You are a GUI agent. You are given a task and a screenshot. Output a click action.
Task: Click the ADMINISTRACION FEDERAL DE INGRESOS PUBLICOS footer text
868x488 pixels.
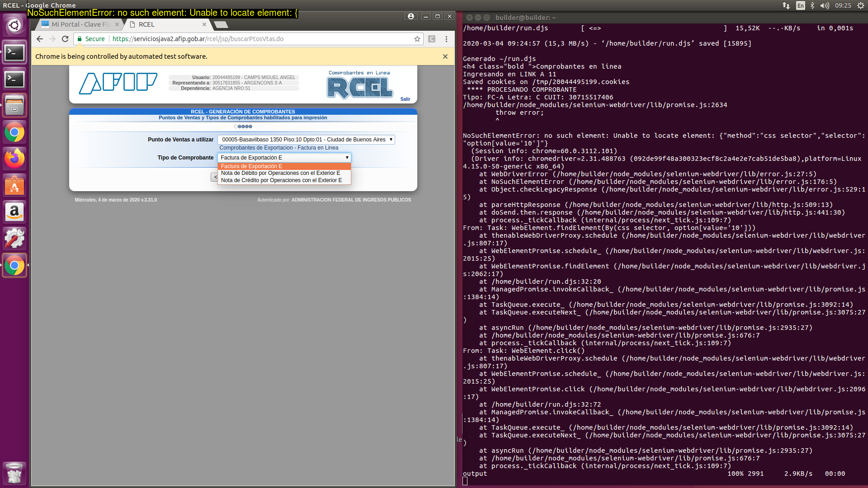(x=351, y=200)
